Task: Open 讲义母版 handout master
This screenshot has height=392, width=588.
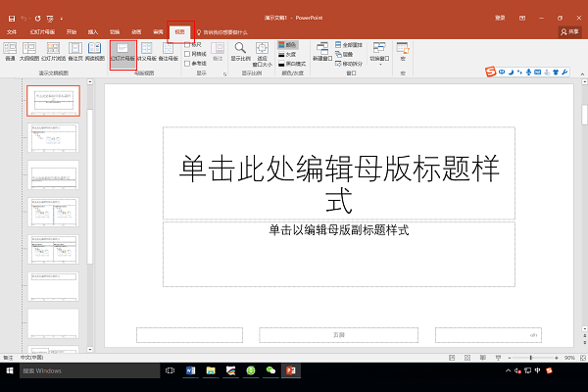Action: [x=146, y=50]
